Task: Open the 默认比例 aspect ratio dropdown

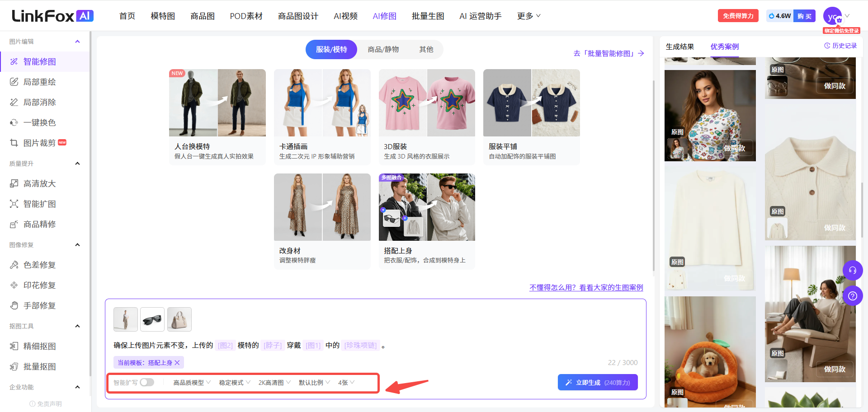Action: coord(314,383)
